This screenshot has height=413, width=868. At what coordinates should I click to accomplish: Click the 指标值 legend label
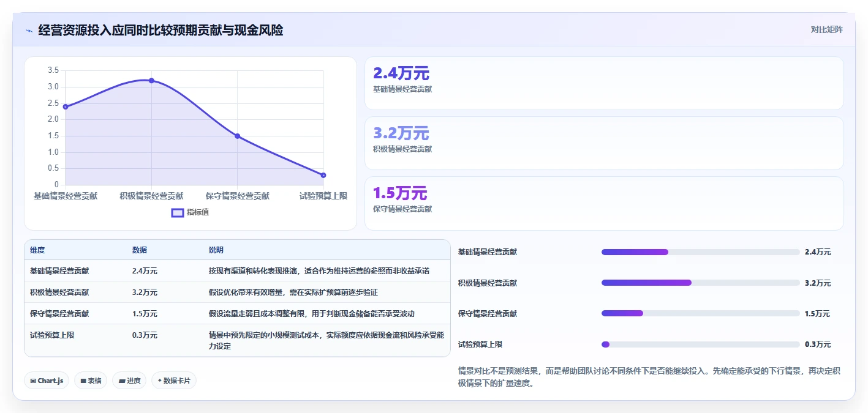pyautogui.click(x=198, y=212)
